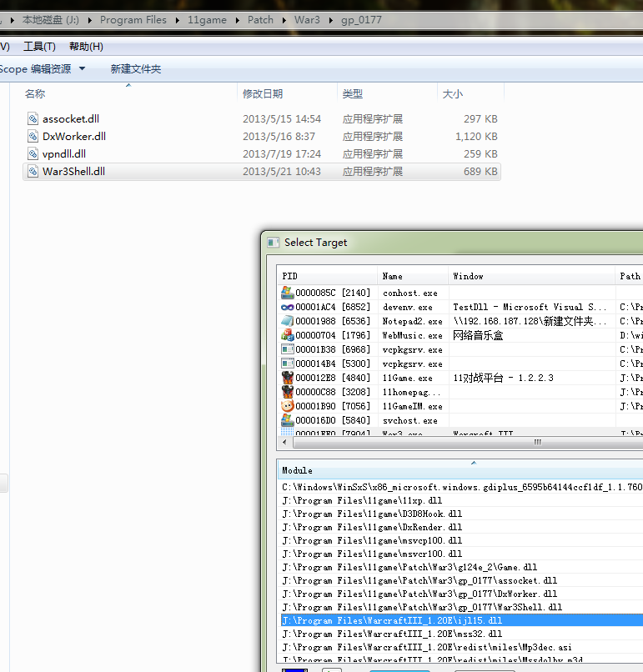The height and width of the screenshot is (672, 643).
Task: Click the 11homepag process icon
Action: (x=287, y=392)
